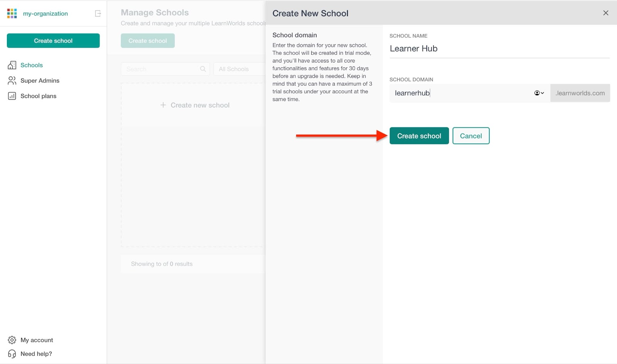
Task: Click the Create new school card
Action: click(x=195, y=105)
